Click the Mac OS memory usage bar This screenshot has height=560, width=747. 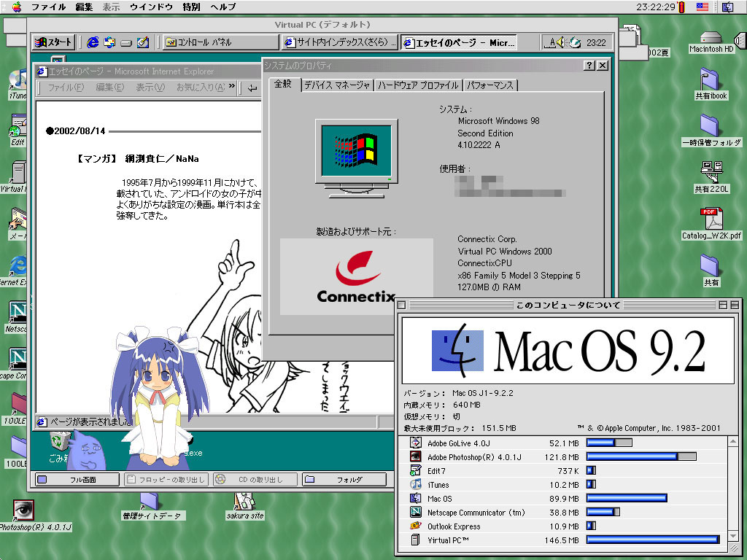627,498
